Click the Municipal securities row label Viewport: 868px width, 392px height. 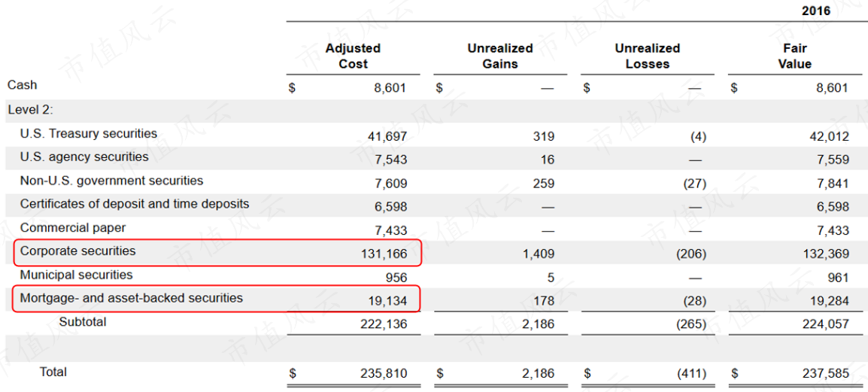(76, 275)
